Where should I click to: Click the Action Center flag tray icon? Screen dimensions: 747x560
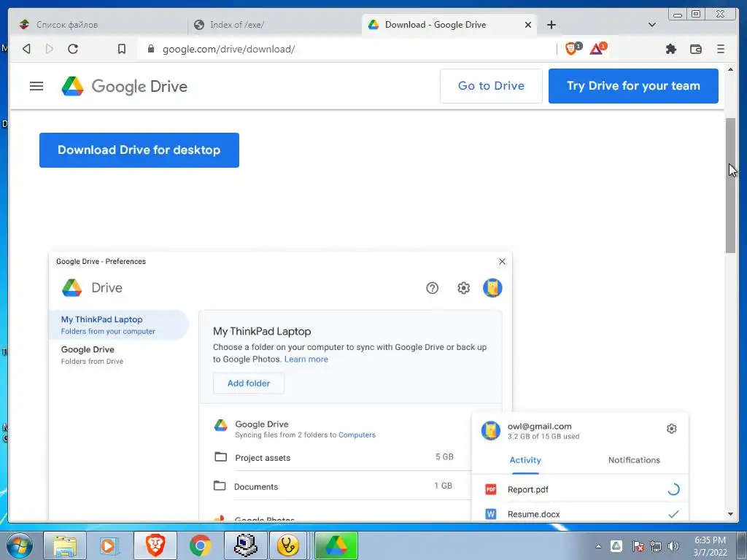pos(638,546)
